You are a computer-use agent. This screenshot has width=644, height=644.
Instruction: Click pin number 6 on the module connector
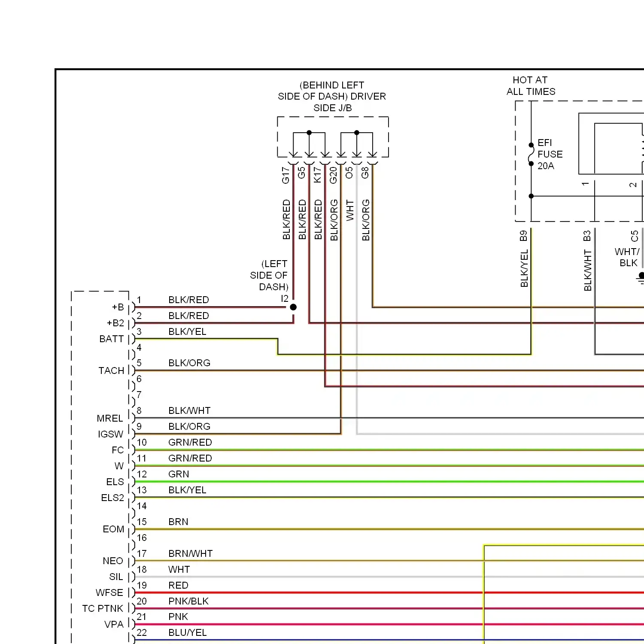pyautogui.click(x=139, y=379)
